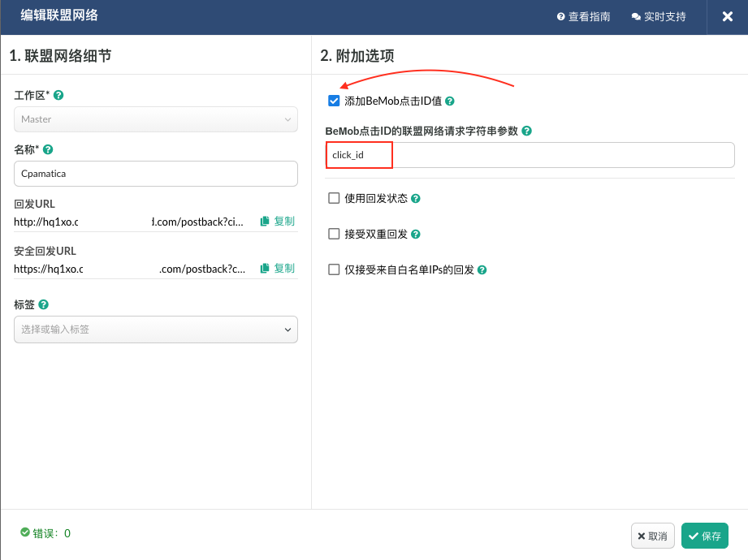Click help icon beside 使用回发状态
This screenshot has height=560, width=748.
[x=416, y=199]
